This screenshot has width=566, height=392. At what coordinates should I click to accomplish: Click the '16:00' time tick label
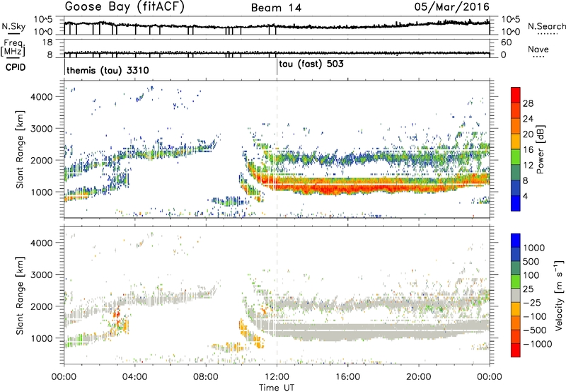(x=347, y=377)
